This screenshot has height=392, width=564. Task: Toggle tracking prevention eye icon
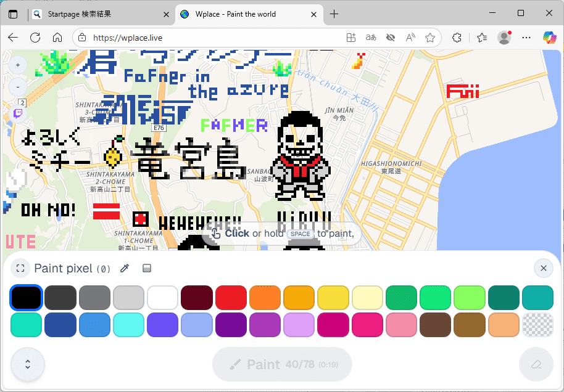pos(390,38)
